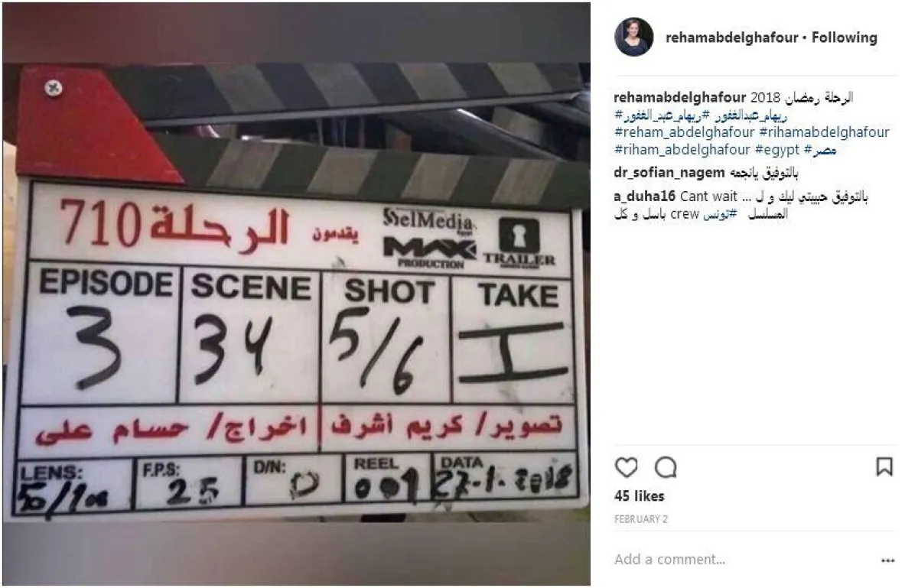
Task: Open the #مصر hashtag
Action: pyautogui.click(x=820, y=150)
